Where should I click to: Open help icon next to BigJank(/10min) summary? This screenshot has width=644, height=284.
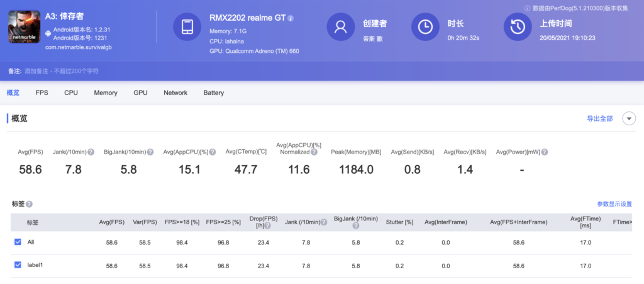click(150, 152)
